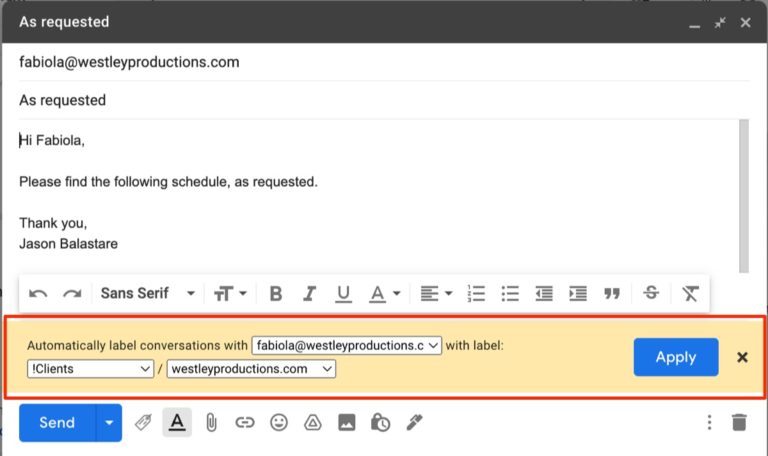The height and width of the screenshot is (456, 768).
Task: Insert an emoji
Action: pos(279,422)
